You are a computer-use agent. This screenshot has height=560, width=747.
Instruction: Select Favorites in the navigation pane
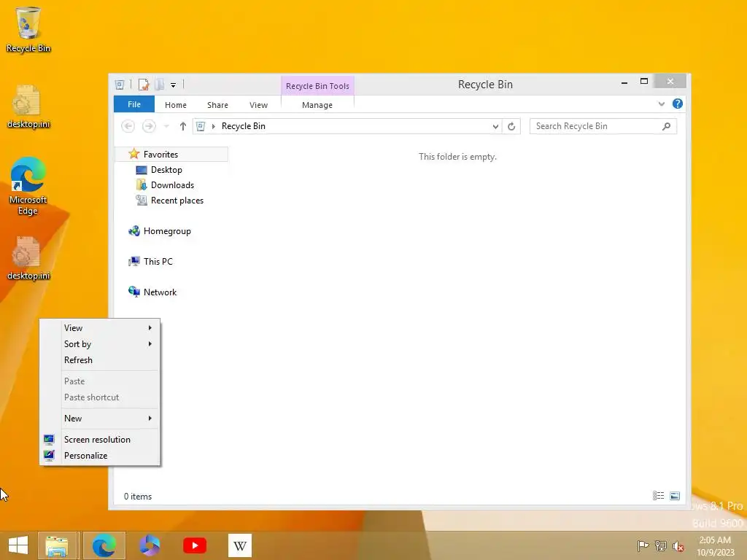171,155
